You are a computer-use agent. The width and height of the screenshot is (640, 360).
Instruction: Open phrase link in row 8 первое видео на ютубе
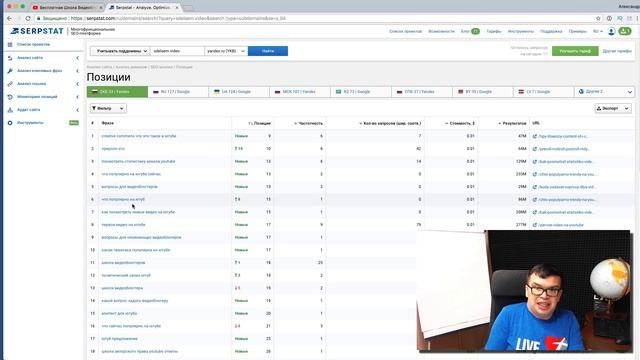point(123,225)
